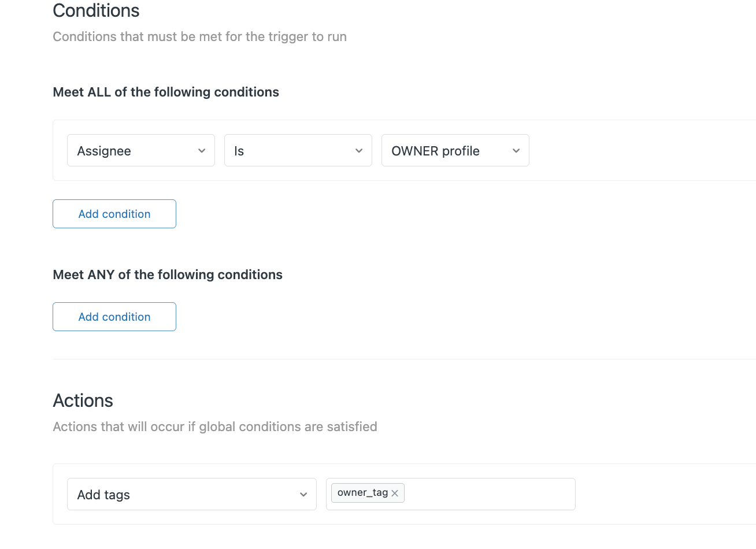Click the chevron arrow on the Assignee dropdown

pos(202,151)
